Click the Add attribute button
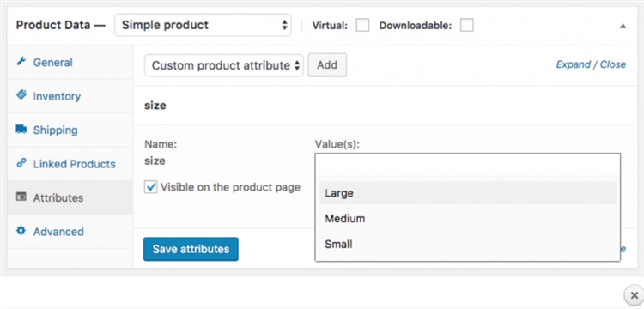Viewport: 644px width, 309px height. pos(327,65)
